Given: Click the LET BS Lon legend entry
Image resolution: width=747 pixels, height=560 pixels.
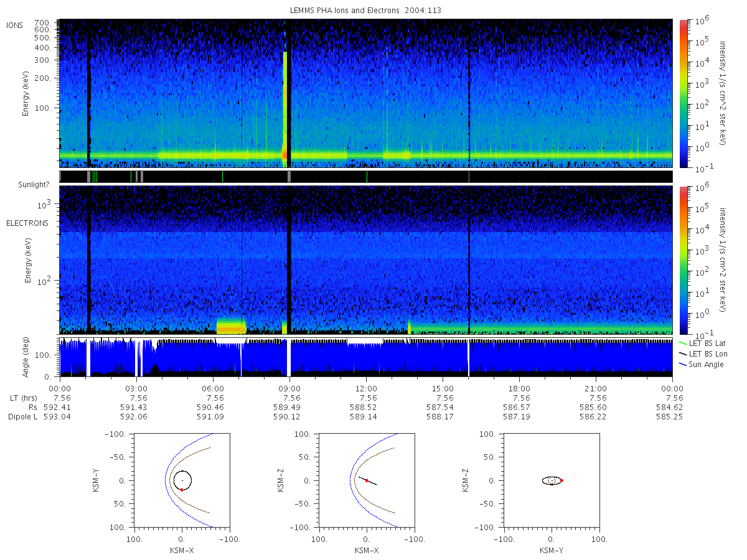Looking at the screenshot, I should pyautogui.click(x=702, y=353).
